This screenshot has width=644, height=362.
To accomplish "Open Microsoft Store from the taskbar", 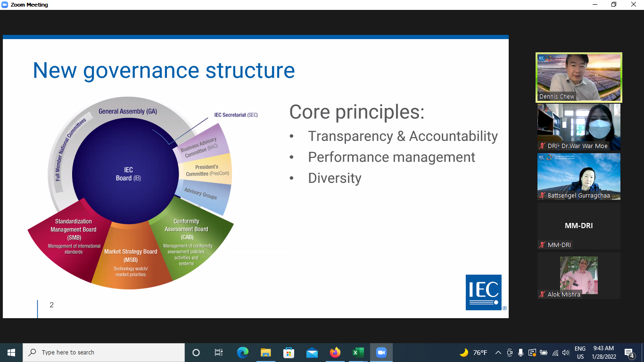I will point(289,352).
